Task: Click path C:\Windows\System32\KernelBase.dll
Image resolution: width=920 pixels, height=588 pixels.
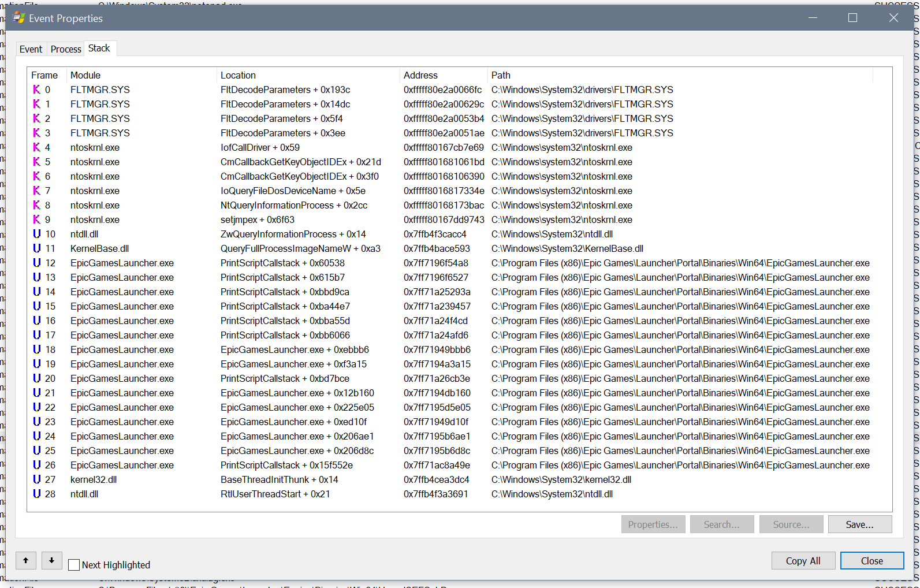Action: [x=567, y=248]
